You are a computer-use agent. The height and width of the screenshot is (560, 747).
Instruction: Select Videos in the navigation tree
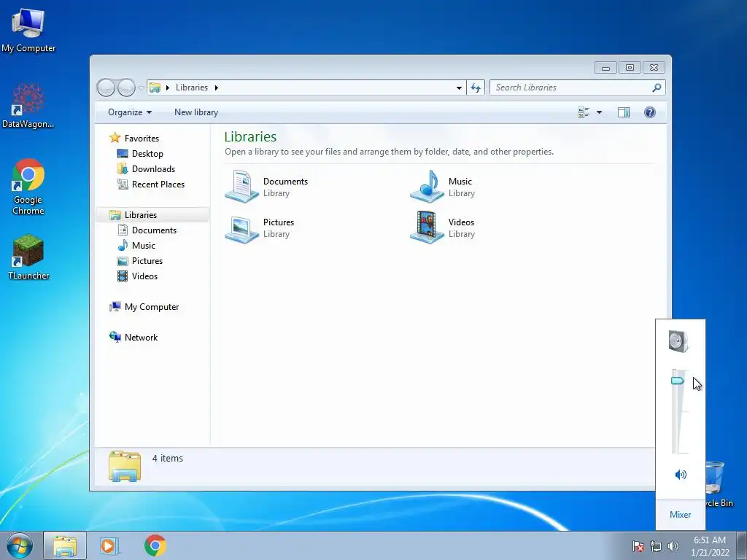coord(138,276)
